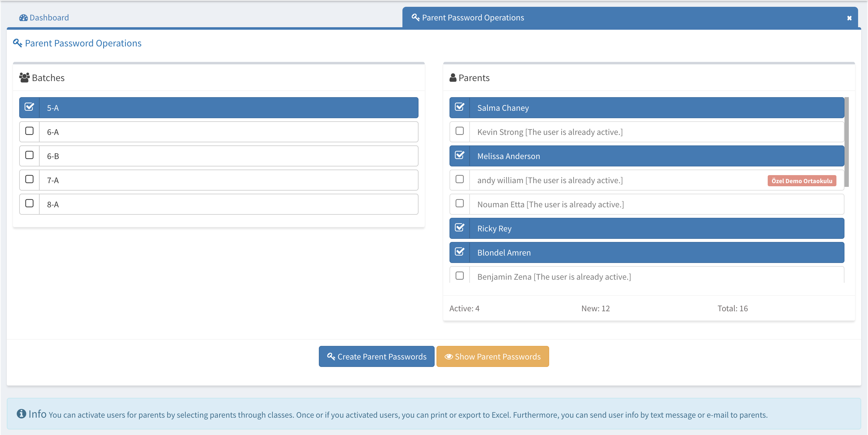Uncheck Ricky Rey parent checkbox
The image size is (868, 435).
[x=459, y=228]
